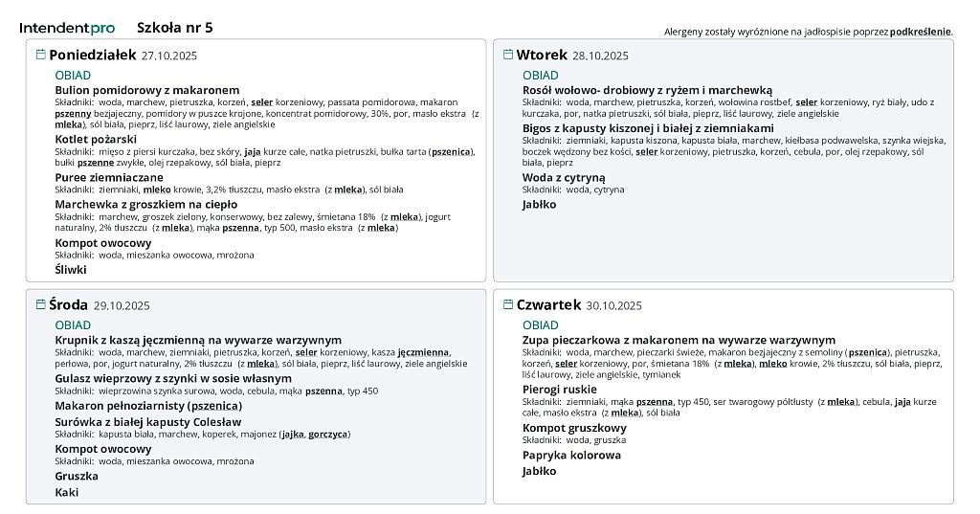Click the OBIAD label under Czwartek
The height and width of the screenshot is (514, 980).
(541, 325)
